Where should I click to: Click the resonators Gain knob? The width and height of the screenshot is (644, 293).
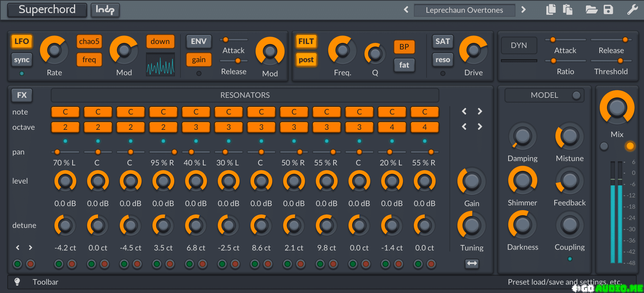(x=472, y=181)
